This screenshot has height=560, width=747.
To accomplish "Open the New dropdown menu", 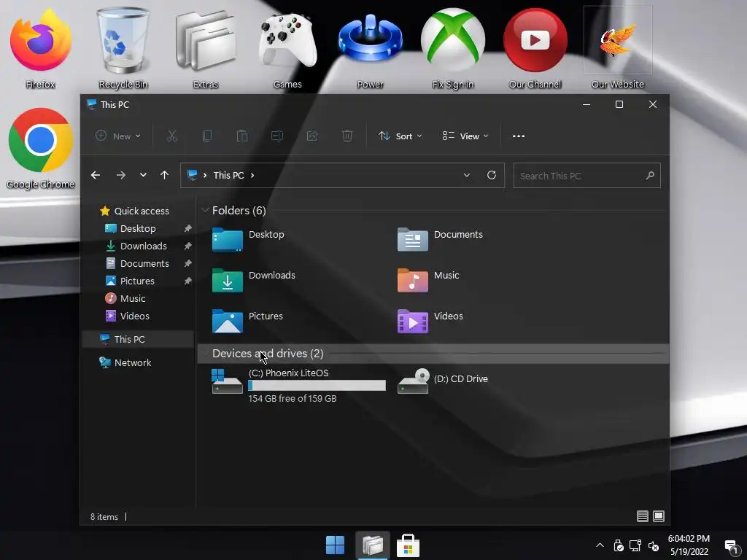I will tap(118, 136).
